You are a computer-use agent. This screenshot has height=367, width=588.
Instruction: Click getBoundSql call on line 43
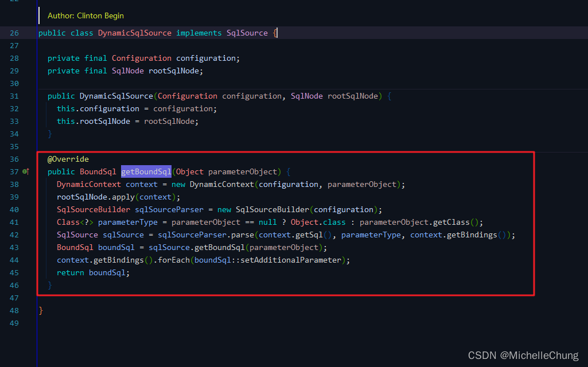click(x=220, y=247)
